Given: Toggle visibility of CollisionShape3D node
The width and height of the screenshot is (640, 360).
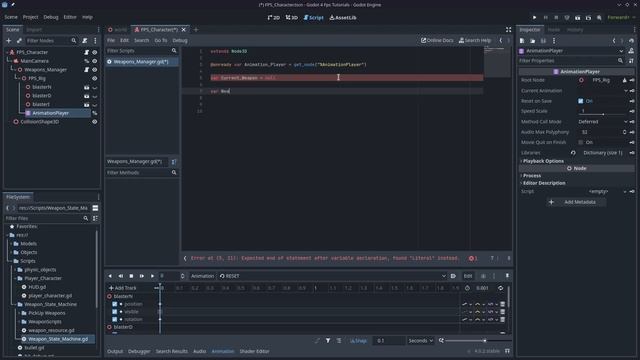Looking at the screenshot, I should [95, 122].
